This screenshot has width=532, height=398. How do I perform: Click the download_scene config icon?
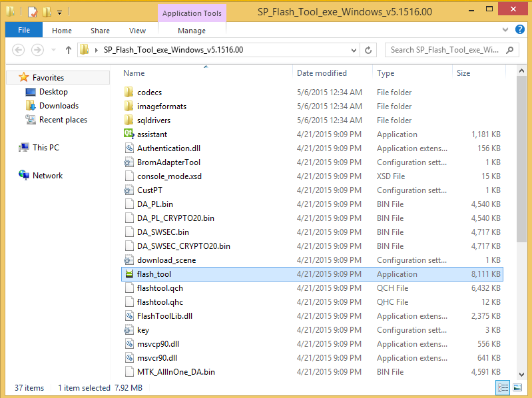[129, 260]
